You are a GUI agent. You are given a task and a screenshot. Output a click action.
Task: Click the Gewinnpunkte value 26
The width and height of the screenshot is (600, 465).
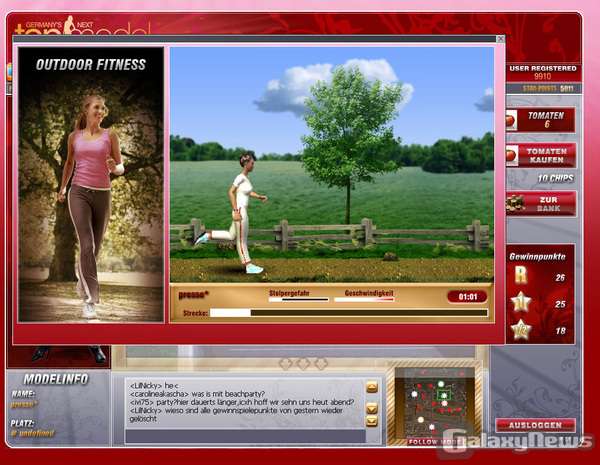coord(560,278)
